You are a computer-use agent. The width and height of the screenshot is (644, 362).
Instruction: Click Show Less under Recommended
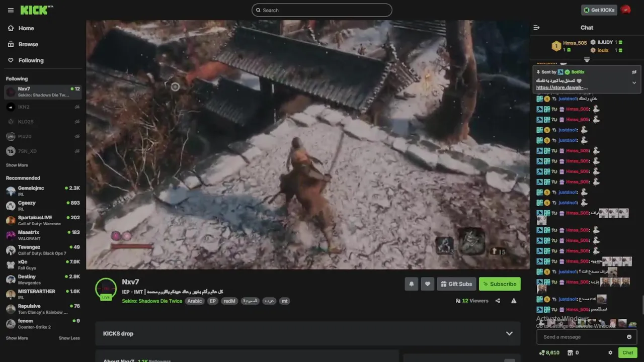(x=69, y=338)
